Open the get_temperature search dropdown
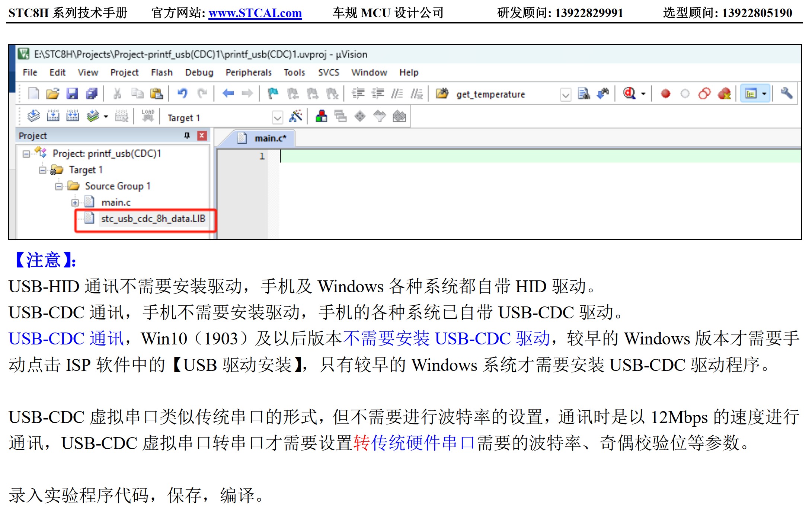This screenshot has width=812, height=512. tap(566, 95)
